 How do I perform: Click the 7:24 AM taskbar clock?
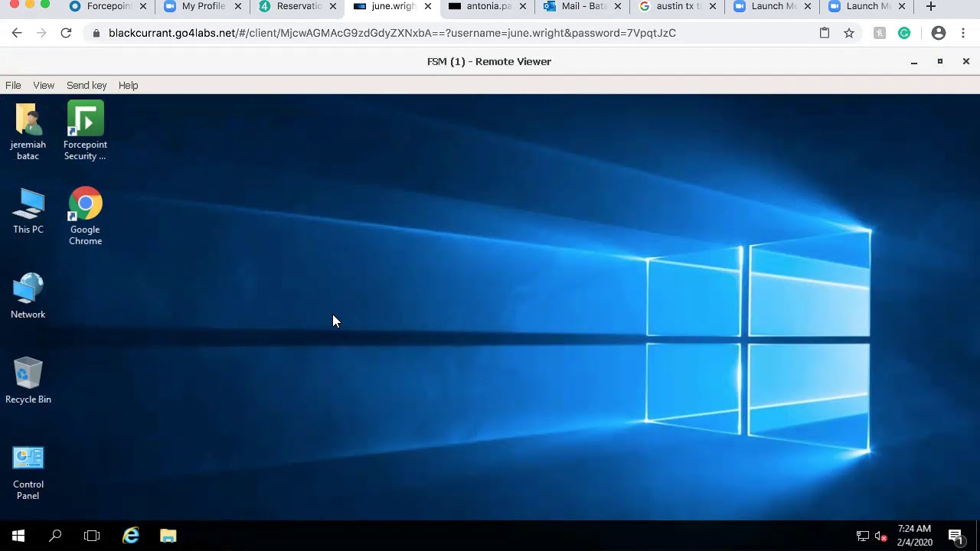tap(914, 535)
